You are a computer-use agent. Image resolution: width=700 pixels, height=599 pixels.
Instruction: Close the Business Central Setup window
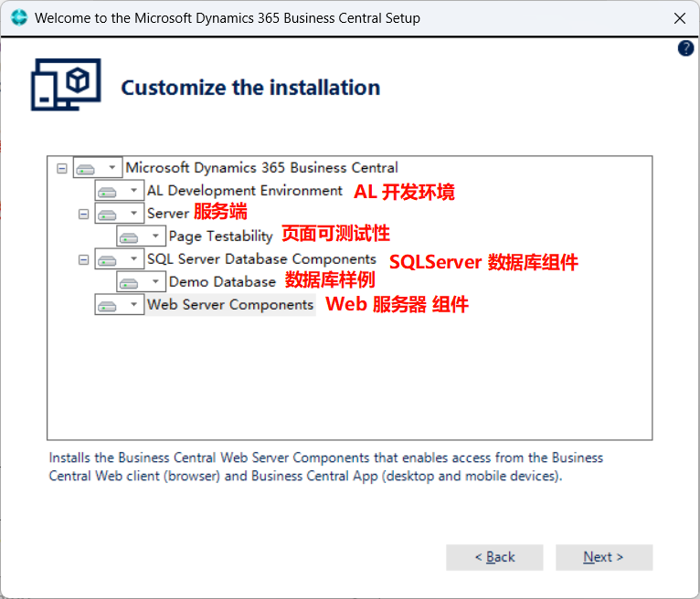680,18
